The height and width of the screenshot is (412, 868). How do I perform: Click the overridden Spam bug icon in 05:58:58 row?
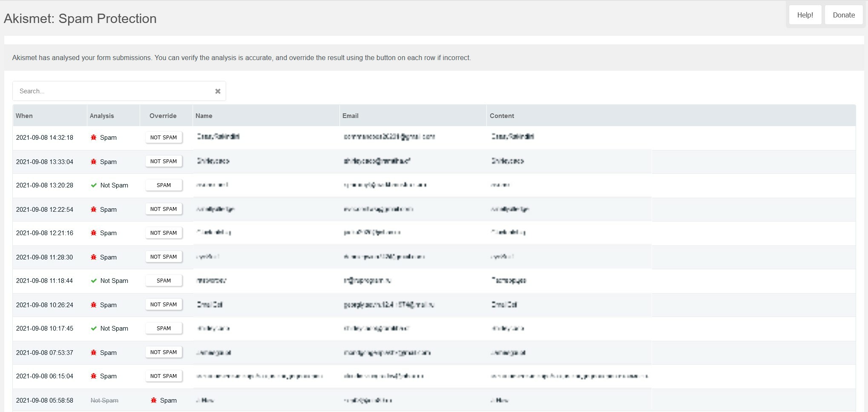pyautogui.click(x=154, y=400)
